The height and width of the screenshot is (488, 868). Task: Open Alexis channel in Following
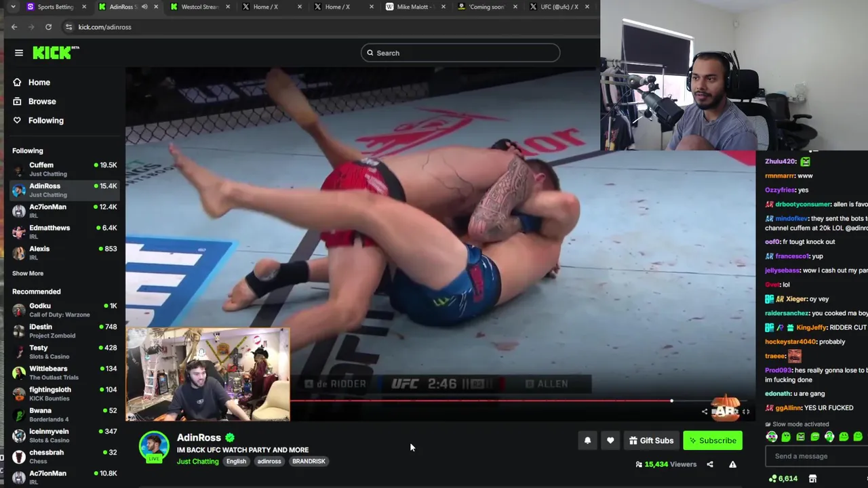pyautogui.click(x=64, y=253)
